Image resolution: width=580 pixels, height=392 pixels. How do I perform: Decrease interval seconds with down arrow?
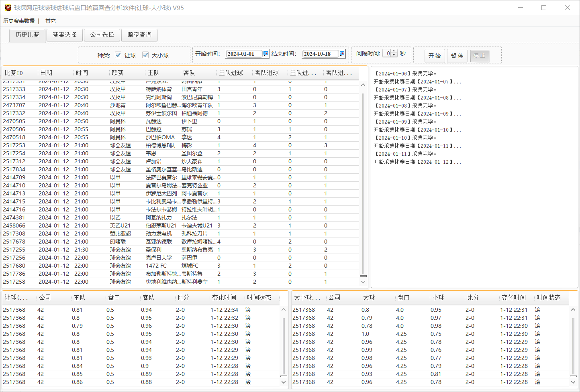[394, 55]
